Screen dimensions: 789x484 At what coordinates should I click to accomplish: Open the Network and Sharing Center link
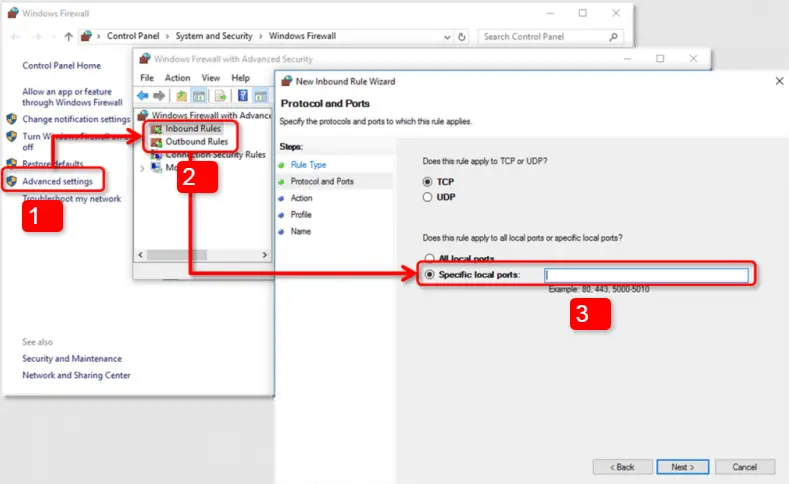tap(76, 375)
